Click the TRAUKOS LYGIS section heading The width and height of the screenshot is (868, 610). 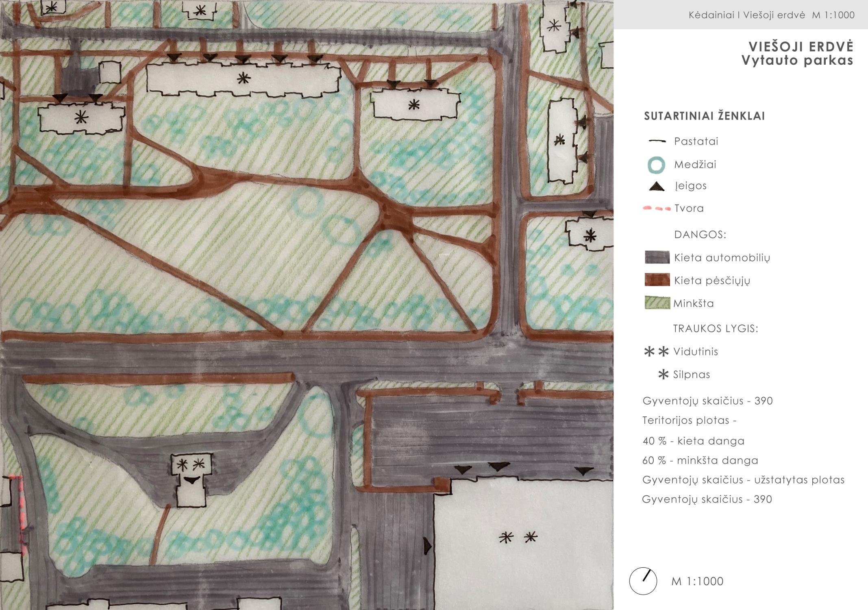tap(716, 329)
